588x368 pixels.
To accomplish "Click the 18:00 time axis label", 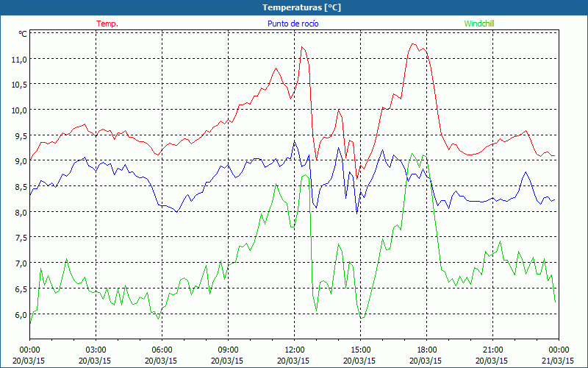I will [x=427, y=350].
